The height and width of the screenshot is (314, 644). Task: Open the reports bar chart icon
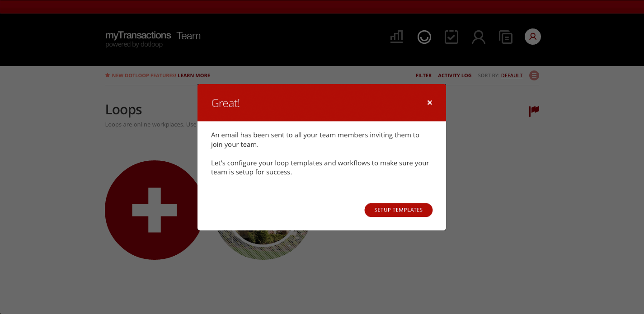coord(396,37)
